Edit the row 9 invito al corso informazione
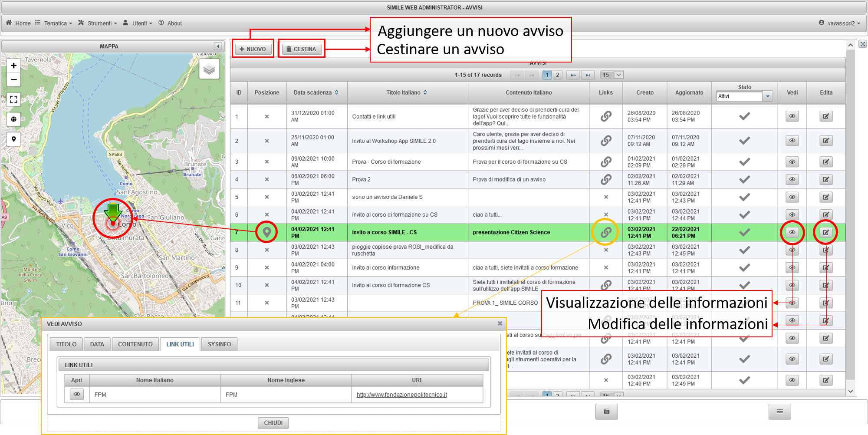The height and width of the screenshot is (435, 868). [826, 267]
